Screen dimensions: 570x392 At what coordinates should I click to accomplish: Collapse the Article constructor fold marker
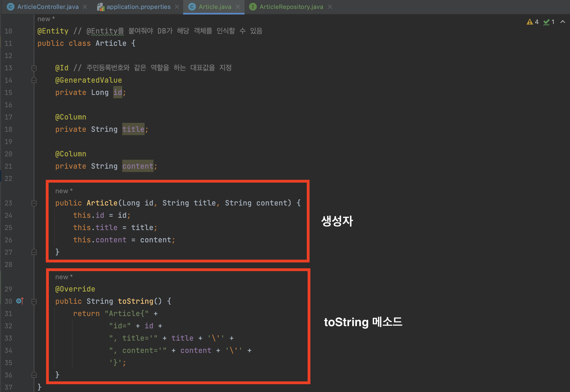34,203
